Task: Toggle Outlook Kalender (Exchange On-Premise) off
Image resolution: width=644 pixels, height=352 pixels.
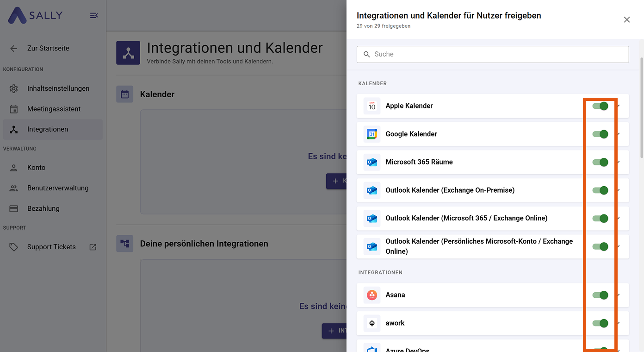Action: tap(601, 190)
